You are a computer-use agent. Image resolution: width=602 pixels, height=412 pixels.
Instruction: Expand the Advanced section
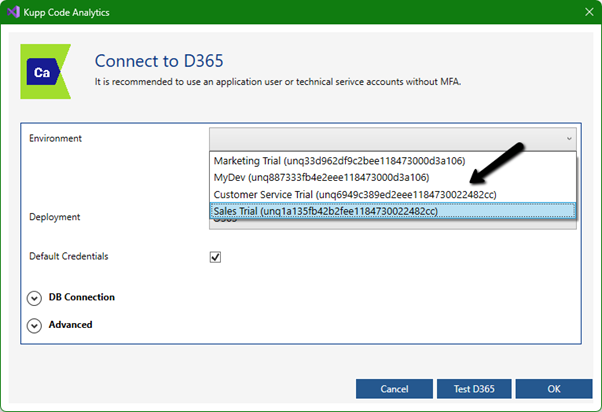[x=35, y=325]
